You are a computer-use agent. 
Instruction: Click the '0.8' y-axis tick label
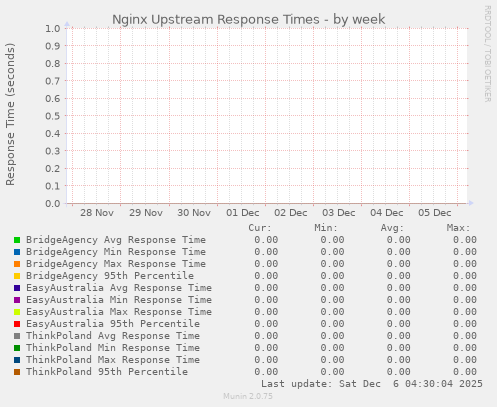[x=53, y=63]
